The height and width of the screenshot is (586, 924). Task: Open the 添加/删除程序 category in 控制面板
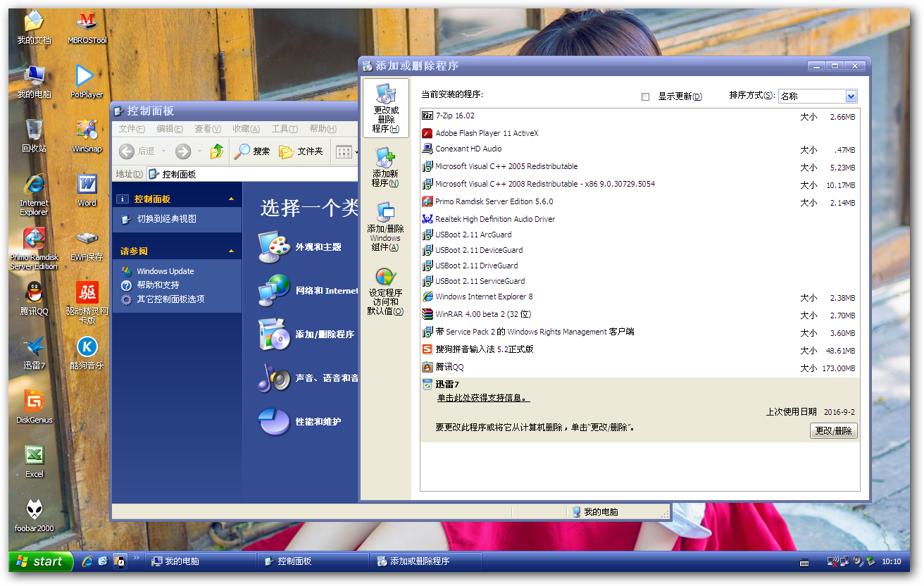coord(307,335)
